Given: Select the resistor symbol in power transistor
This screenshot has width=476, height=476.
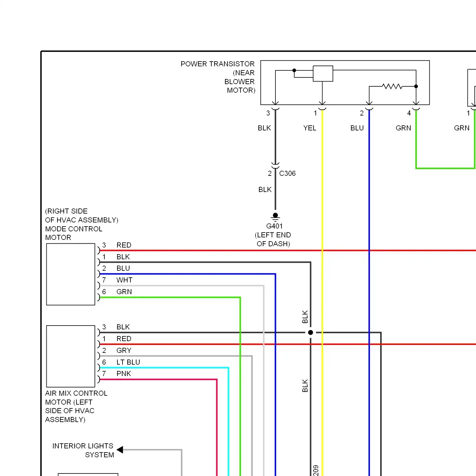Looking at the screenshot, I should (392, 86).
